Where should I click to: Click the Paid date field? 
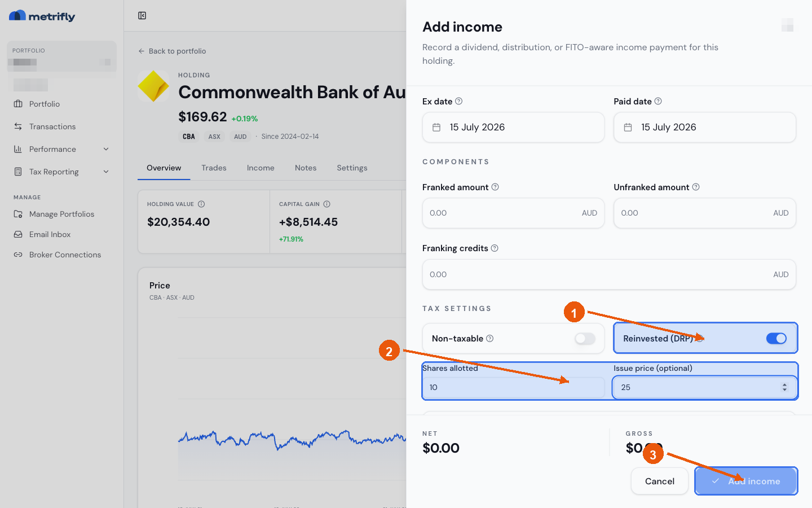[x=705, y=127]
